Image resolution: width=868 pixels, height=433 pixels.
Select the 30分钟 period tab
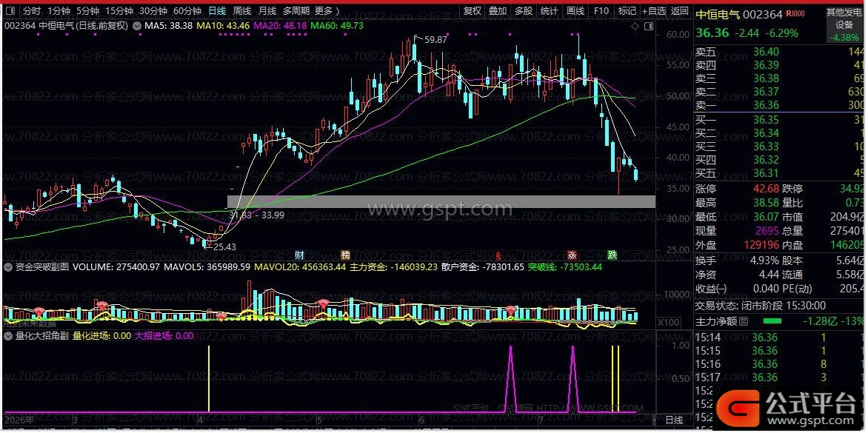(x=153, y=11)
